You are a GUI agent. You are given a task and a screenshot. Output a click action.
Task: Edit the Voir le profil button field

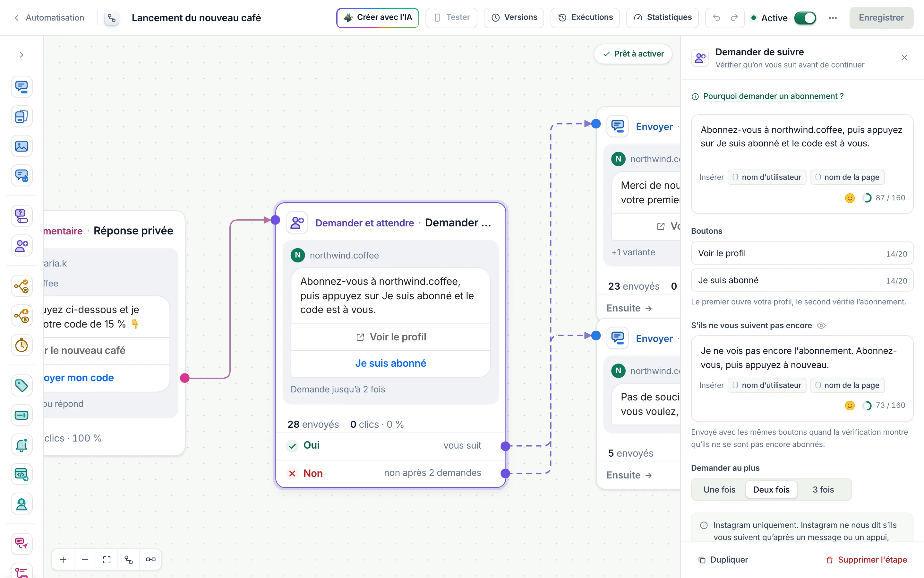[802, 253]
